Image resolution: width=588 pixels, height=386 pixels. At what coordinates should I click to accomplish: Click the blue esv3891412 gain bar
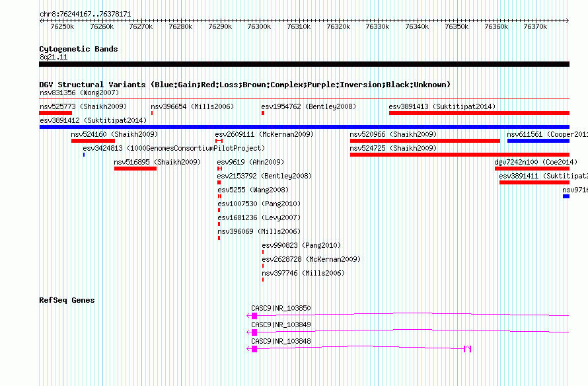[305, 127]
